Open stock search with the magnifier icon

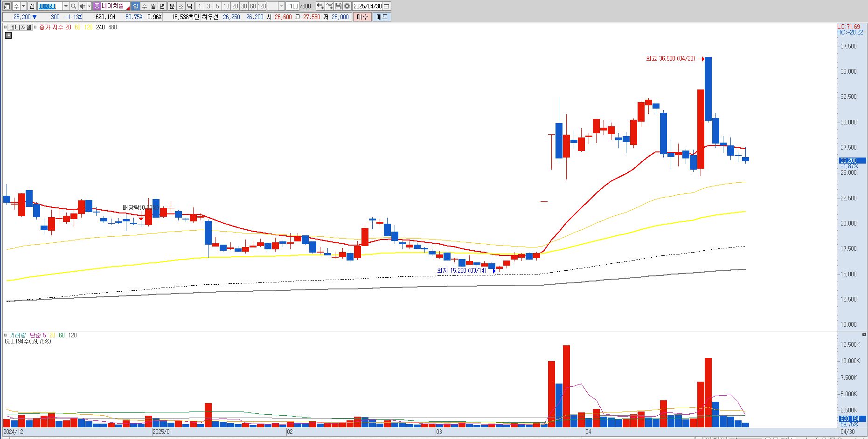(74, 6)
